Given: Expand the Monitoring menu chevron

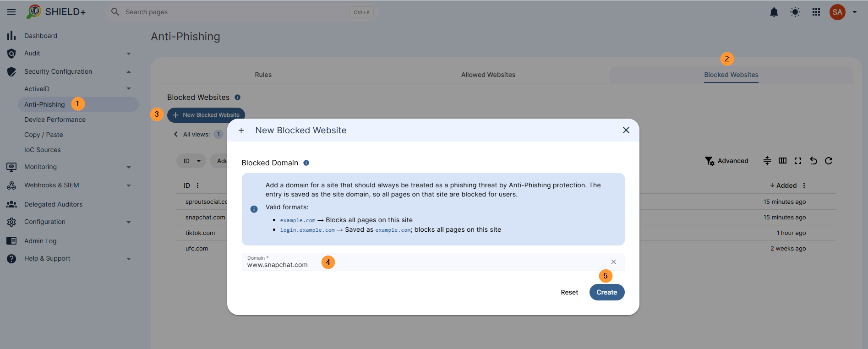Looking at the screenshot, I should [129, 167].
